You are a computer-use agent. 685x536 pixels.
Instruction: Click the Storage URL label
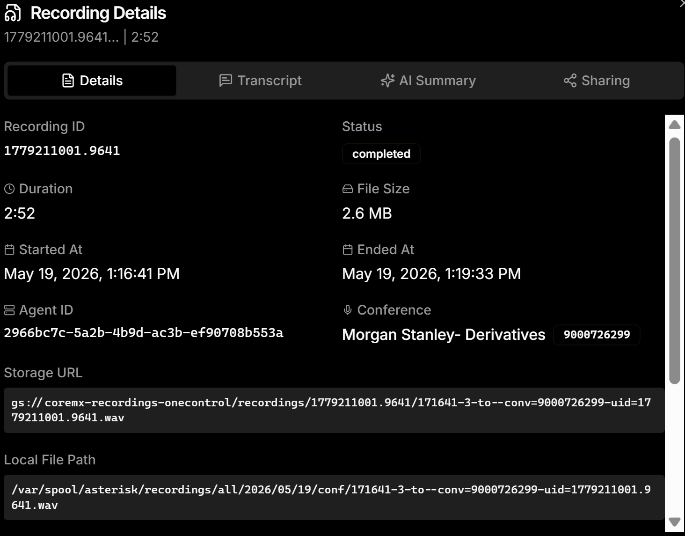[x=43, y=373]
